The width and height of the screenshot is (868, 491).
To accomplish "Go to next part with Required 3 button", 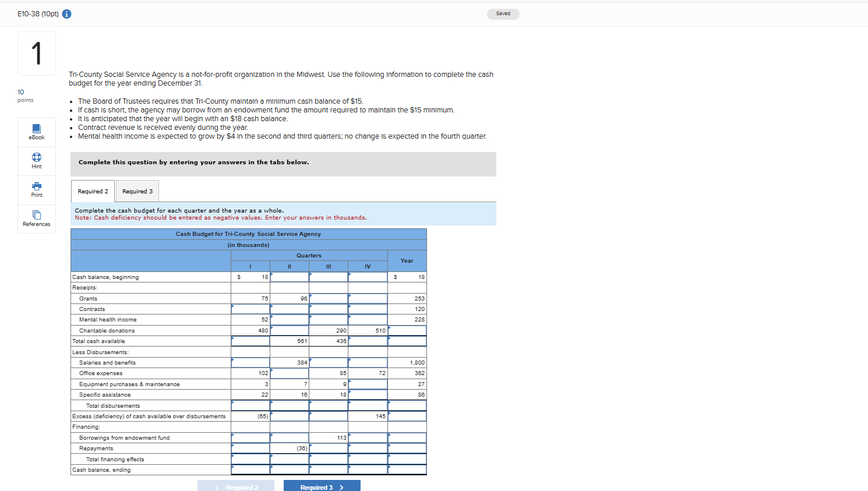I will click(322, 487).
